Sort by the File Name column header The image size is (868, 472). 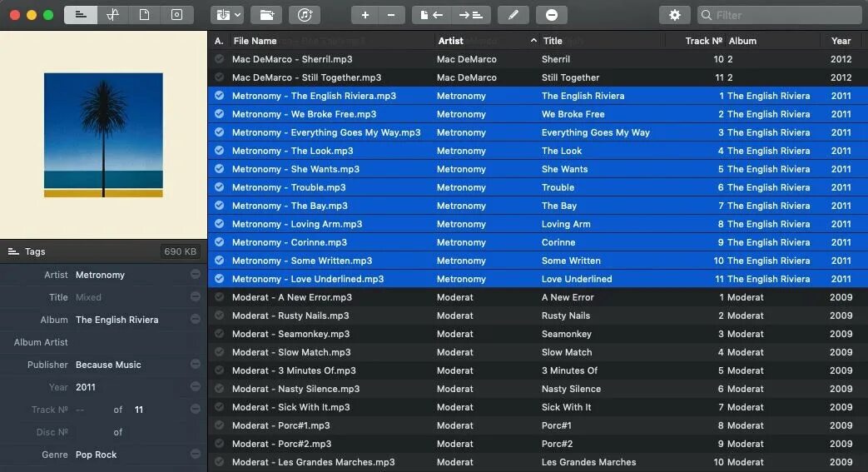[255, 41]
